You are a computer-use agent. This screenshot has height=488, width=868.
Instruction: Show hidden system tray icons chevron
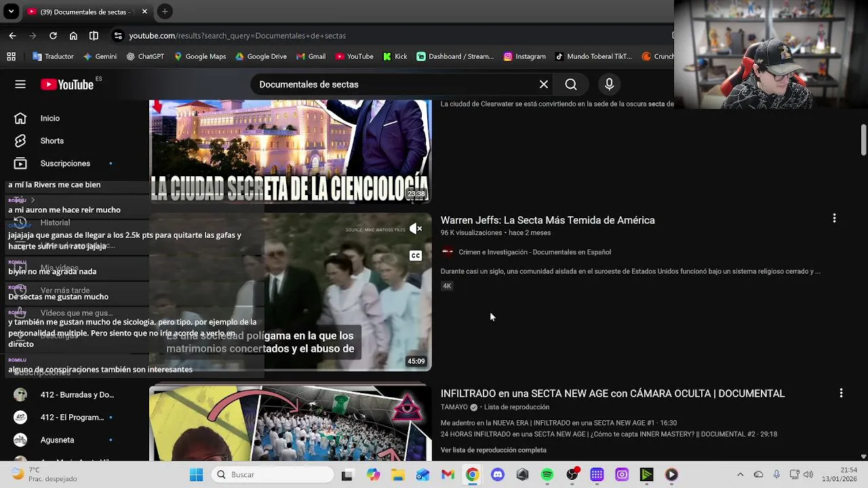point(740,474)
